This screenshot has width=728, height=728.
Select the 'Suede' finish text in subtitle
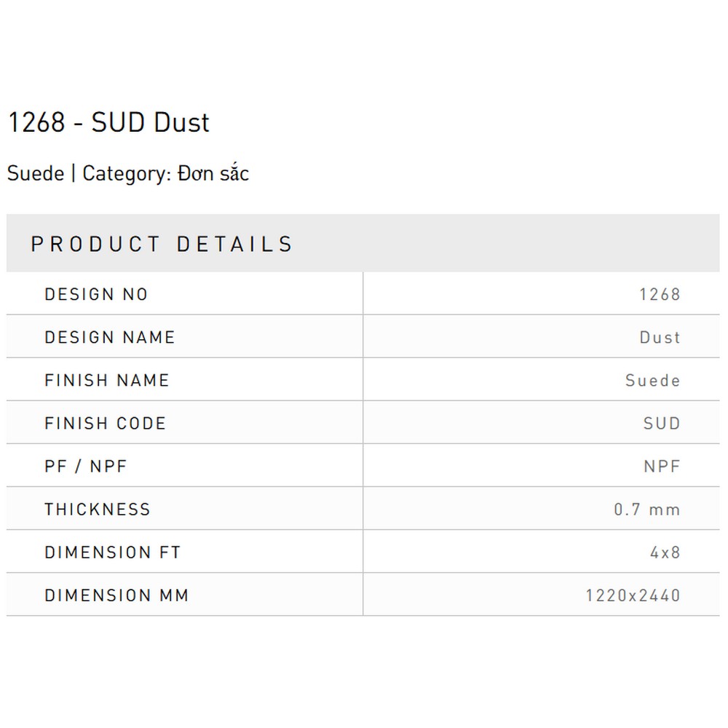click(36, 174)
